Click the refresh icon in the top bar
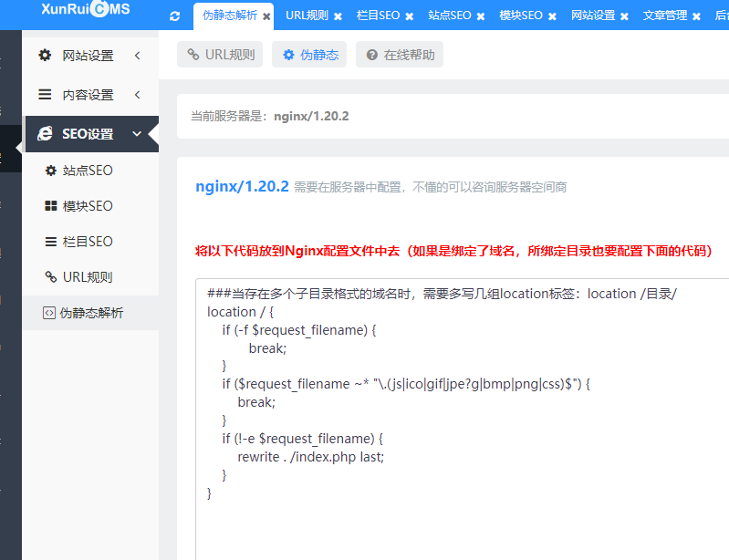The image size is (729, 560). tap(175, 16)
